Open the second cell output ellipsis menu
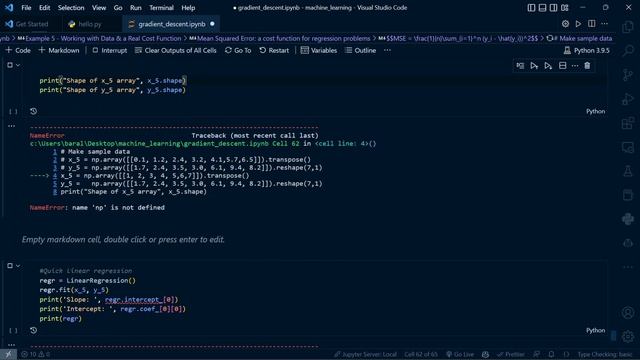 pos(11,345)
